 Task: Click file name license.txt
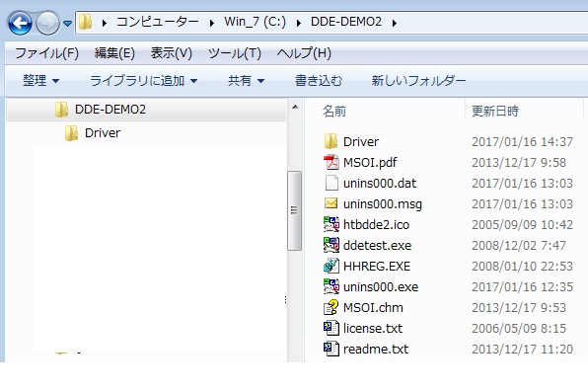pos(373,328)
